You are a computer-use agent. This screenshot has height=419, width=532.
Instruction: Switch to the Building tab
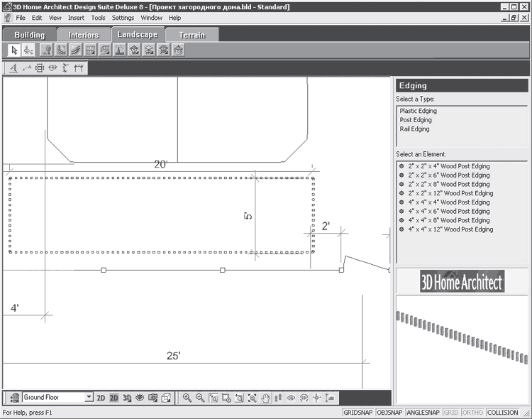(x=29, y=35)
